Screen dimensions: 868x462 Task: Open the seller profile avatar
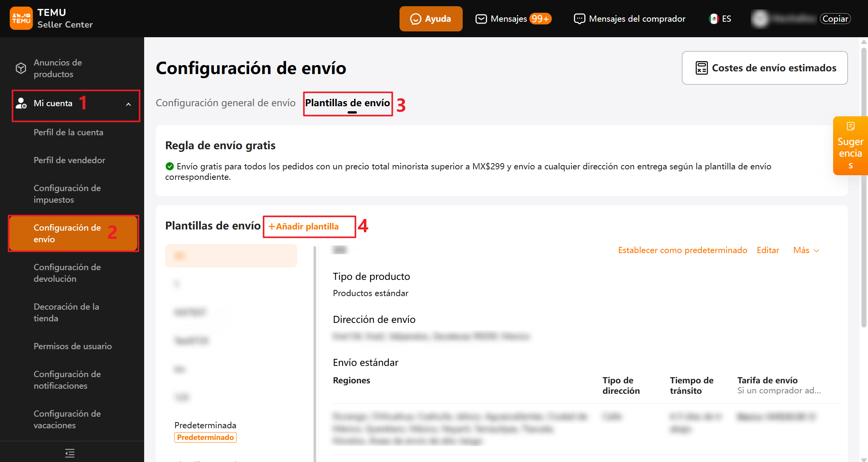point(760,18)
